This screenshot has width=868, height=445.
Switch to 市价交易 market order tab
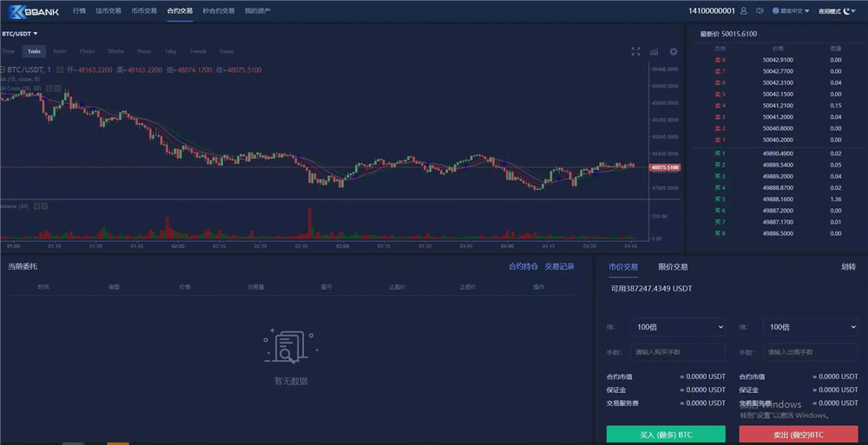click(623, 267)
